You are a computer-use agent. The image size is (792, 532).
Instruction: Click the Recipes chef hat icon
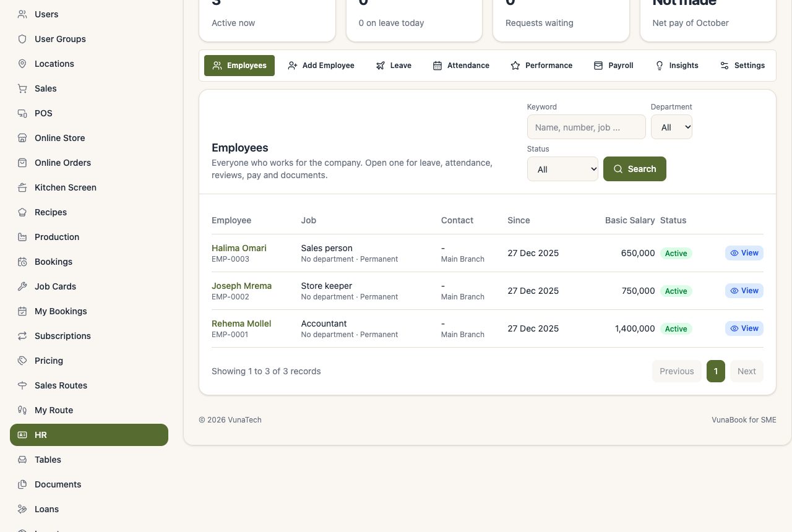point(22,212)
